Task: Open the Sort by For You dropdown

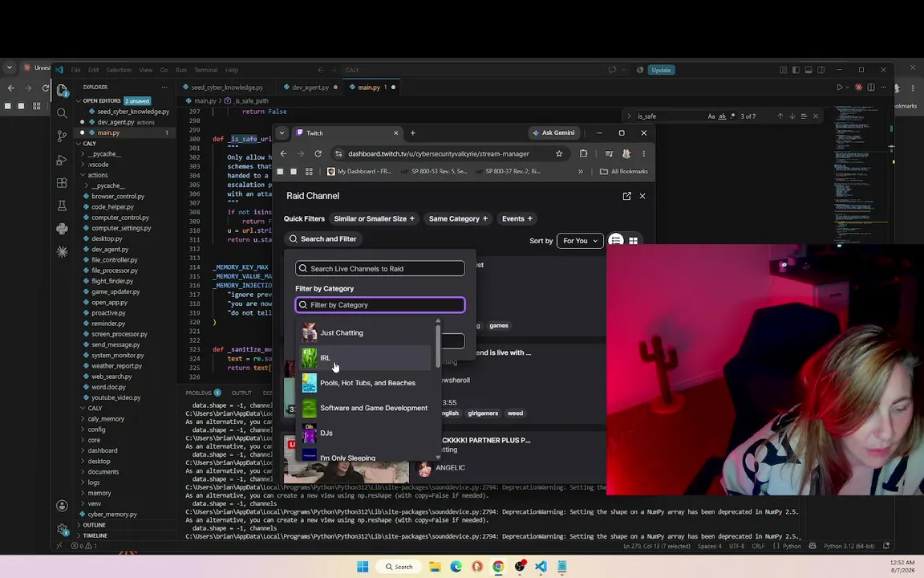Action: coord(580,241)
